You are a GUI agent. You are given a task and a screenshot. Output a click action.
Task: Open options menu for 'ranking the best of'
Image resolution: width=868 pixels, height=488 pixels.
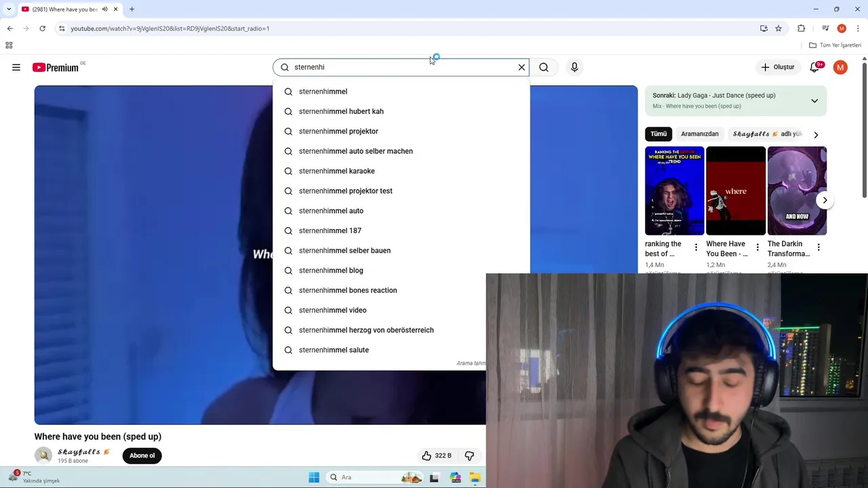click(x=696, y=247)
